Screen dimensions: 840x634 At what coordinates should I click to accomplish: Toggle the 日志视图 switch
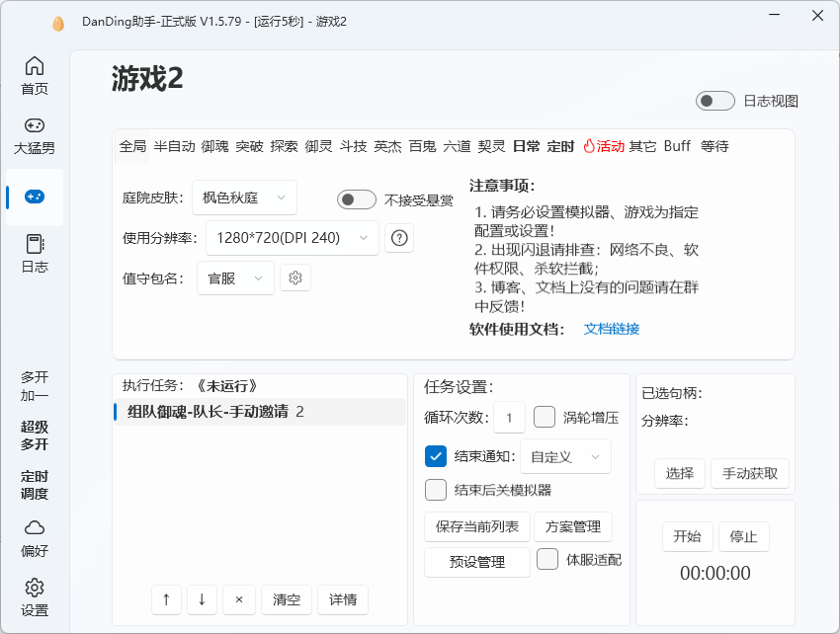pos(714,101)
